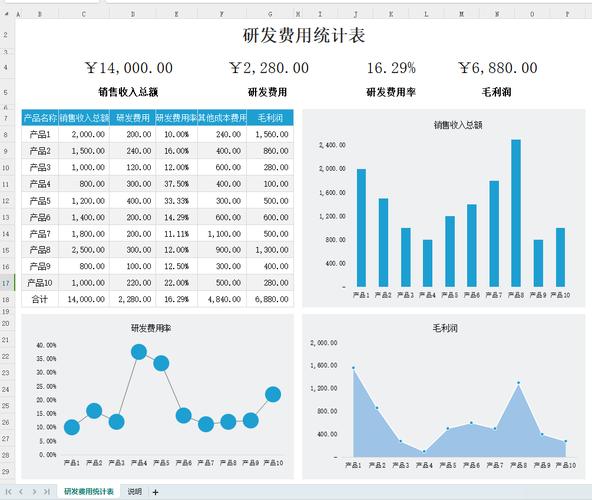Select total cell 4,840.00

pyautogui.click(x=222, y=299)
